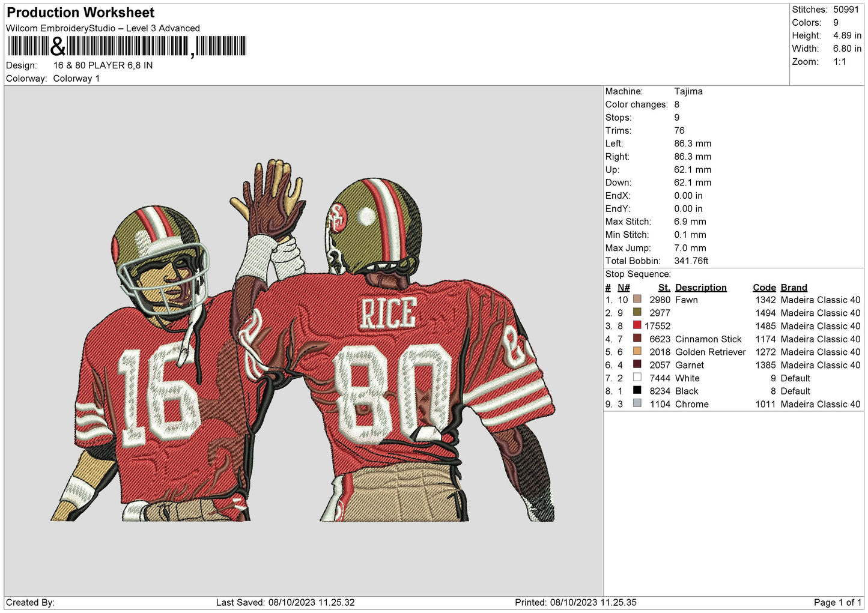The image size is (868, 613).
Task: Click the barcode under the worksheet title
Action: point(127,46)
